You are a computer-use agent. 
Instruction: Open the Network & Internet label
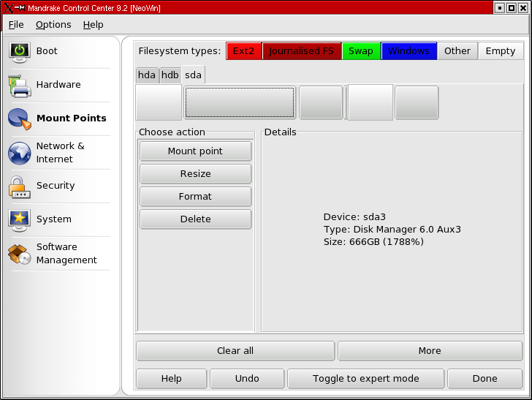pos(61,152)
